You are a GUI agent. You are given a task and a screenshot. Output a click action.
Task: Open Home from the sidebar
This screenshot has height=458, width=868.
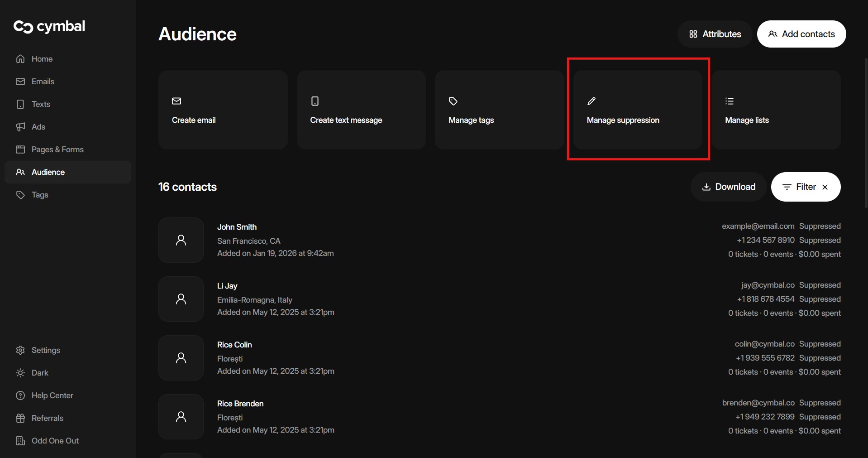(x=42, y=59)
